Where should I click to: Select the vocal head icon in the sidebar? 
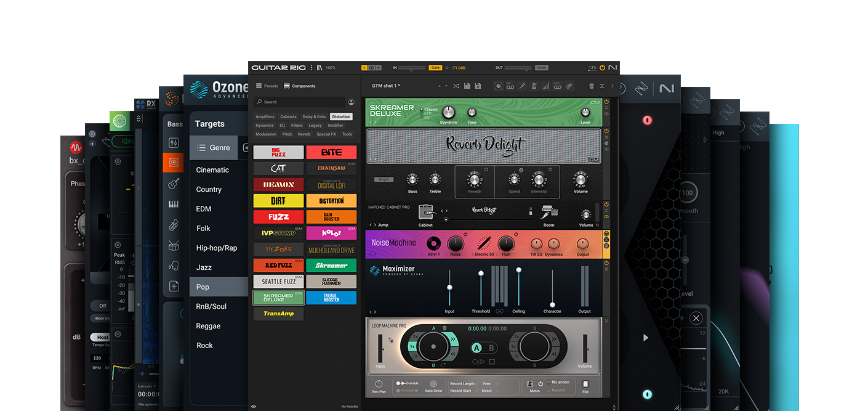[x=174, y=266]
